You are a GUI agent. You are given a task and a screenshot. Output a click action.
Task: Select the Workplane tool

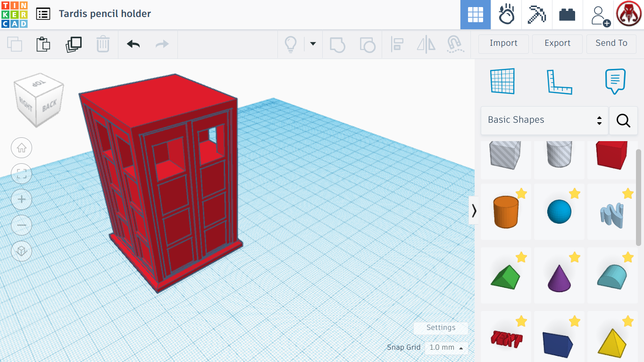[x=502, y=81]
